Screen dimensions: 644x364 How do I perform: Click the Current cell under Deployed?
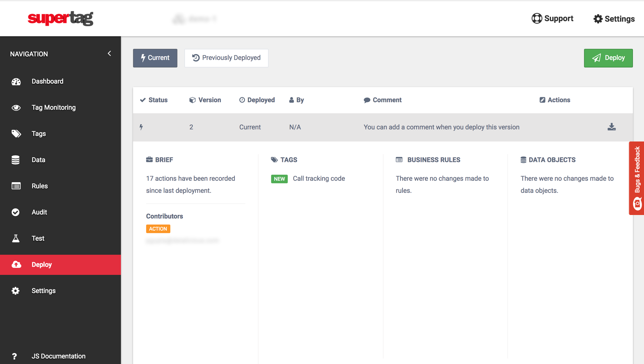coord(250,127)
